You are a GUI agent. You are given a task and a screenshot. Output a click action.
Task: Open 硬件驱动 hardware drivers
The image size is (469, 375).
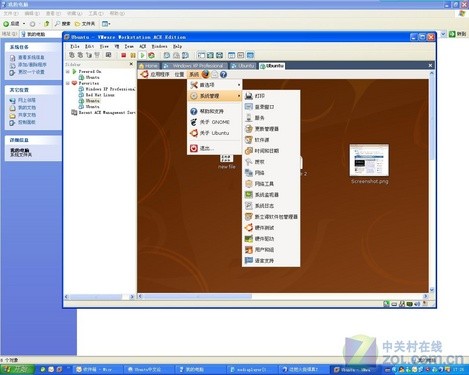271,239
